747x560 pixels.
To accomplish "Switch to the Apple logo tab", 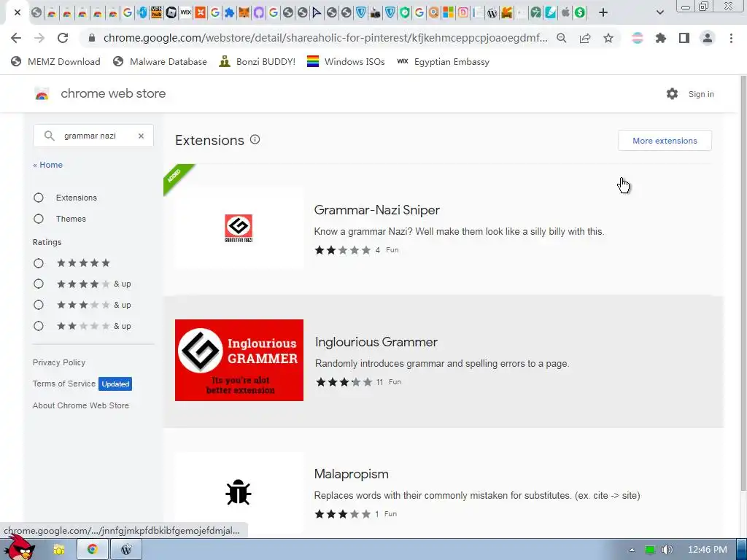I will [565, 12].
